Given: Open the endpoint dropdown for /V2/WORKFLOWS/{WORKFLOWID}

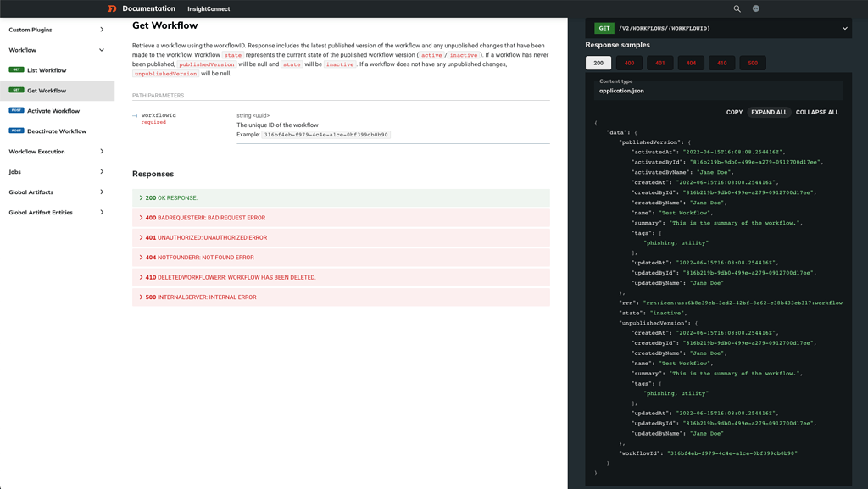Looking at the screenshot, I should click(846, 27).
